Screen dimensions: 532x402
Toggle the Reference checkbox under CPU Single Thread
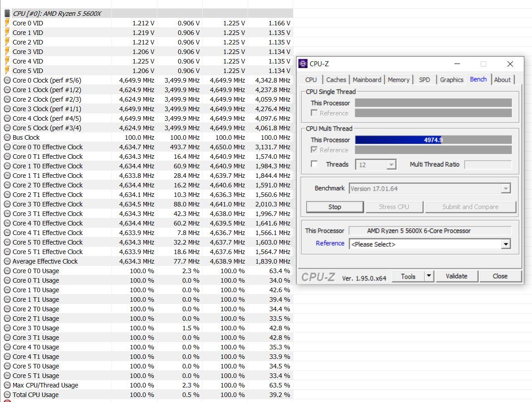click(314, 113)
